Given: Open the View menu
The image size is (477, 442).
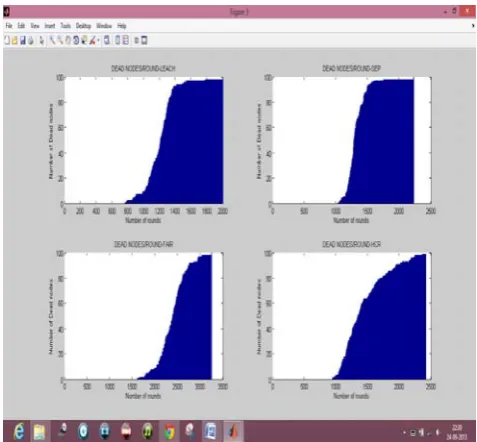Looking at the screenshot, I should 35,26.
